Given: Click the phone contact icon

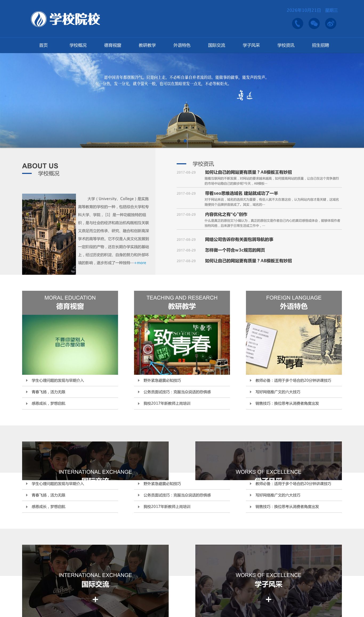Looking at the screenshot, I should click(x=298, y=23).
